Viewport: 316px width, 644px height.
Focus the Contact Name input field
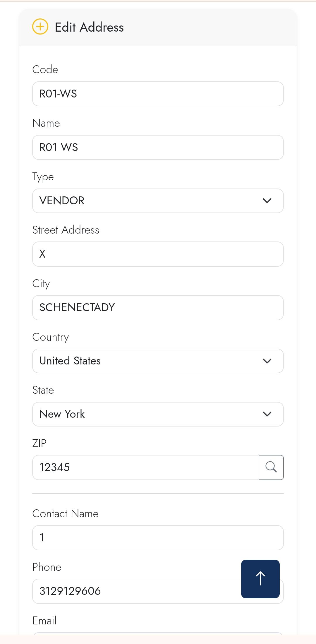158,537
